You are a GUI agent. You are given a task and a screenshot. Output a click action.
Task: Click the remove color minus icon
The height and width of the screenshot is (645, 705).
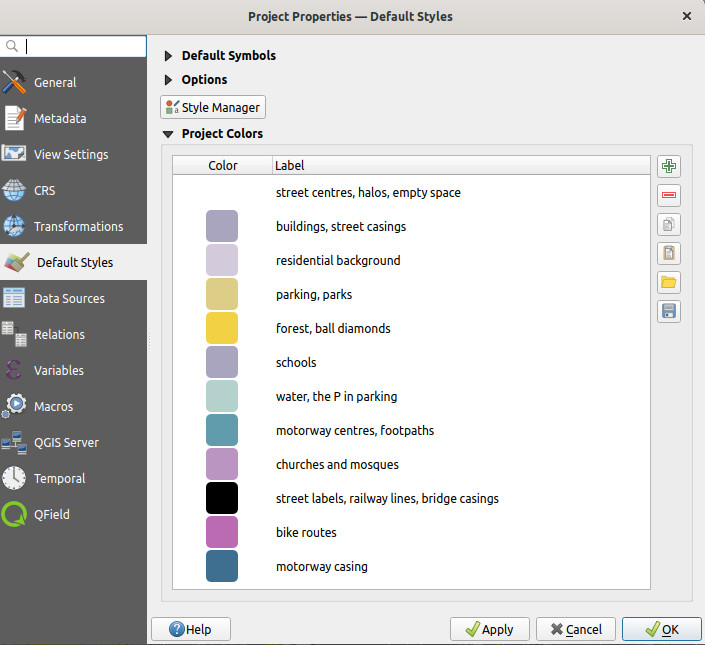coord(669,195)
